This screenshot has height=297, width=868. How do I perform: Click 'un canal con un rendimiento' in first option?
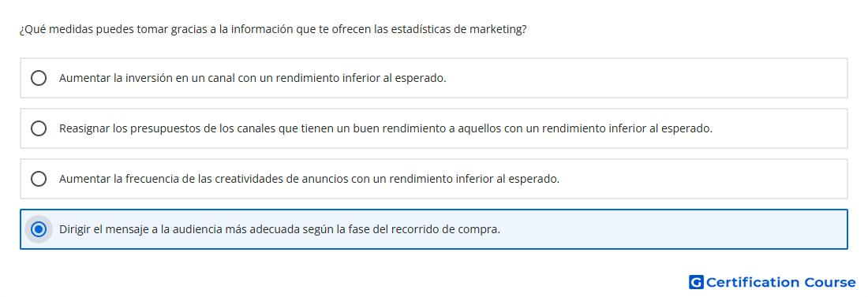pos(259,78)
